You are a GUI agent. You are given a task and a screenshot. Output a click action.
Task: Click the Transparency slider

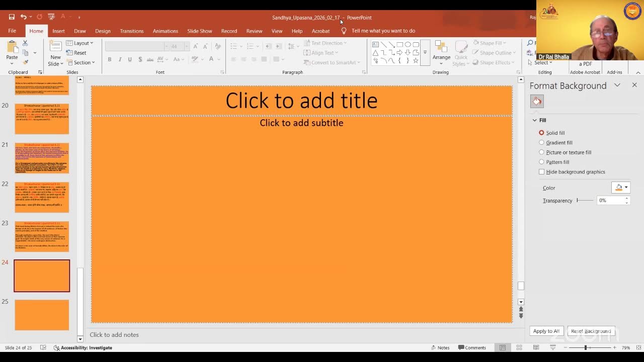585,200
